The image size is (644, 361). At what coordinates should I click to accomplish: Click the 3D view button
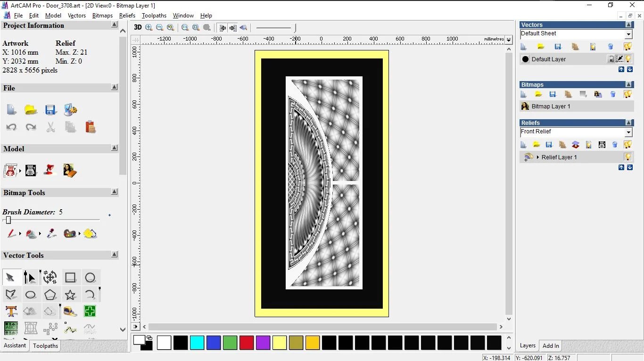138,27
